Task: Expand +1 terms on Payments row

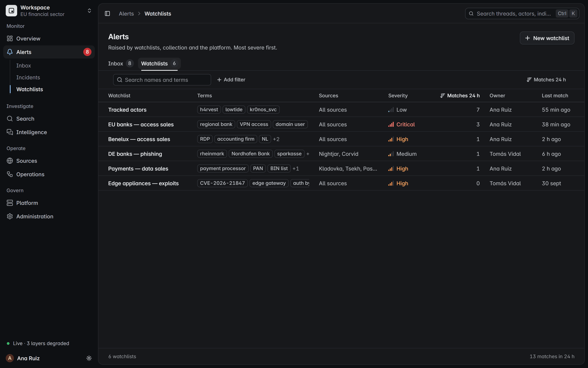Action: click(296, 169)
